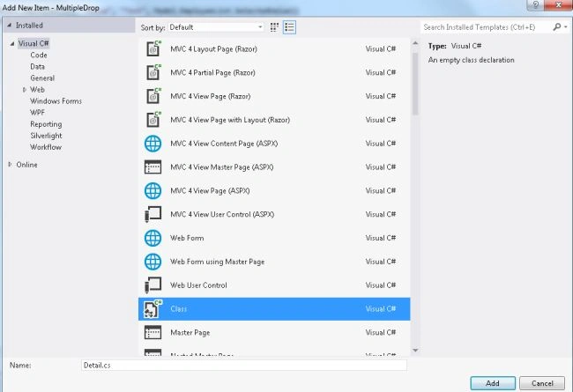Select MVC 4 View Page with Layout label

[x=230, y=120]
